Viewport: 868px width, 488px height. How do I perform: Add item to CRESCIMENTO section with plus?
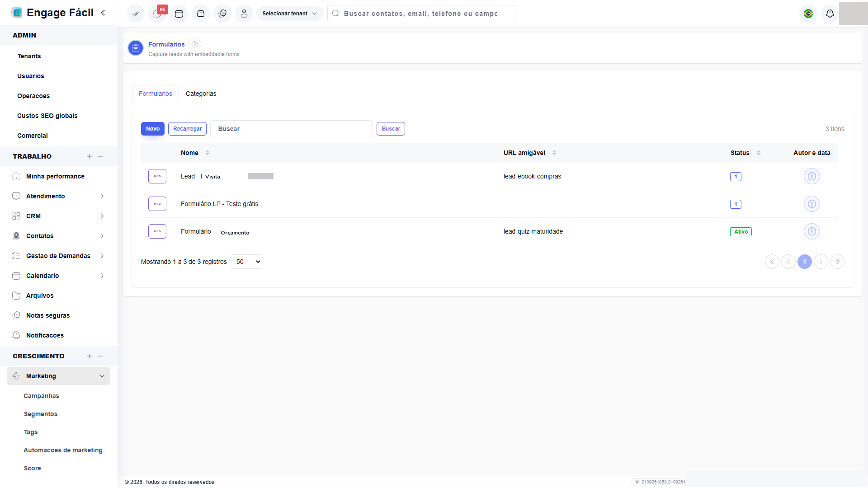click(90, 356)
